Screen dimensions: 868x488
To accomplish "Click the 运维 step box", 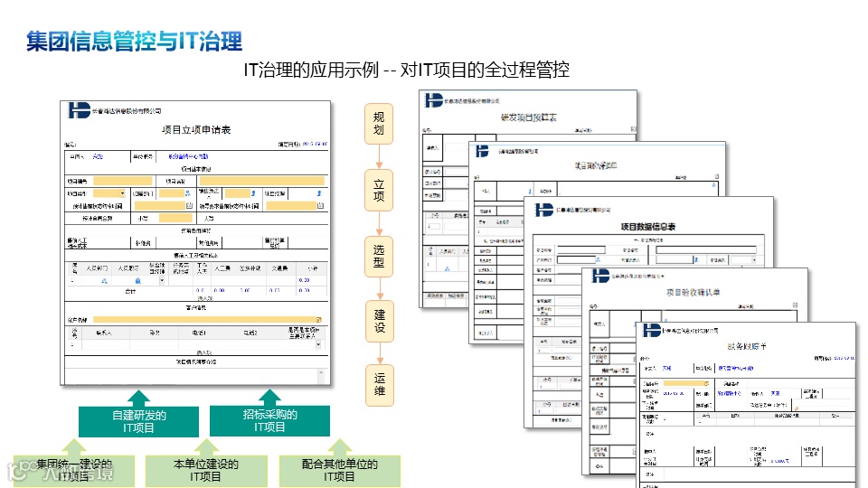I will pos(379,385).
